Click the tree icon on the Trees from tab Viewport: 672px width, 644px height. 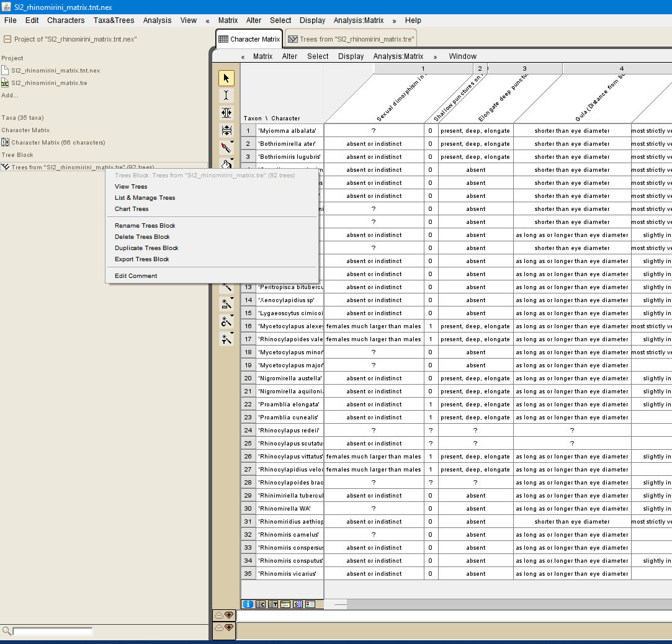point(293,39)
